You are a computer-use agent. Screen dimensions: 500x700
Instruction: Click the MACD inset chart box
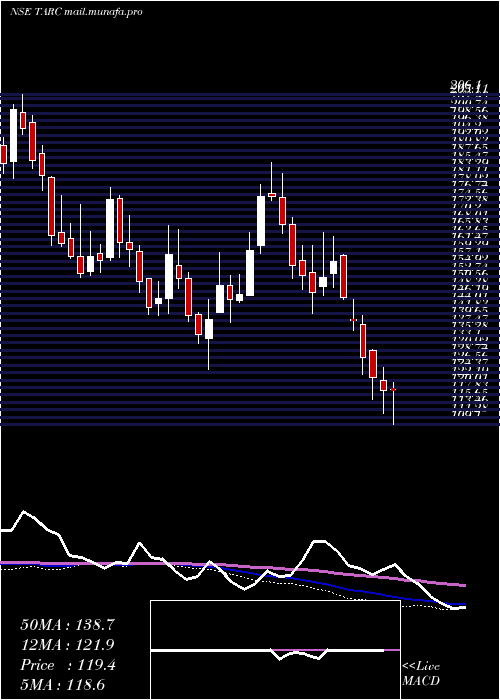(x=275, y=650)
